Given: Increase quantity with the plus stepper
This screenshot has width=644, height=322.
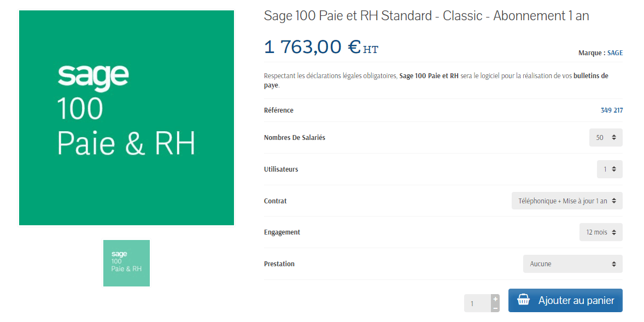Looking at the screenshot, I should [495, 298].
